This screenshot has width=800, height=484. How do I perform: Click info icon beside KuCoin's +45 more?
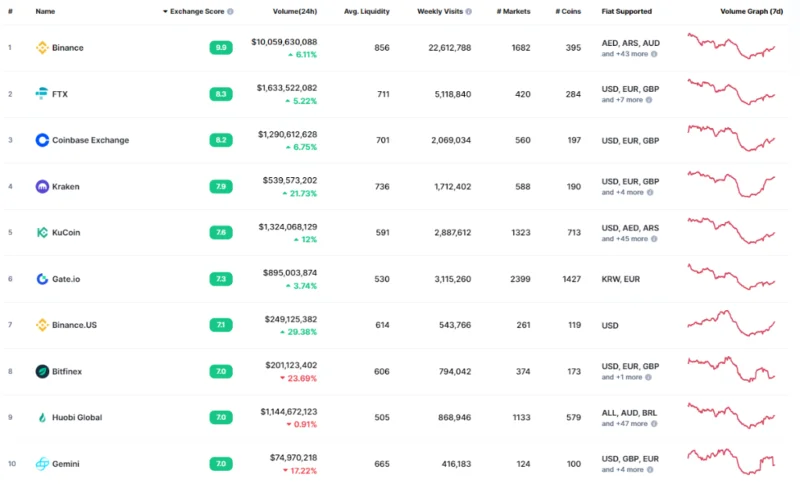[654, 239]
